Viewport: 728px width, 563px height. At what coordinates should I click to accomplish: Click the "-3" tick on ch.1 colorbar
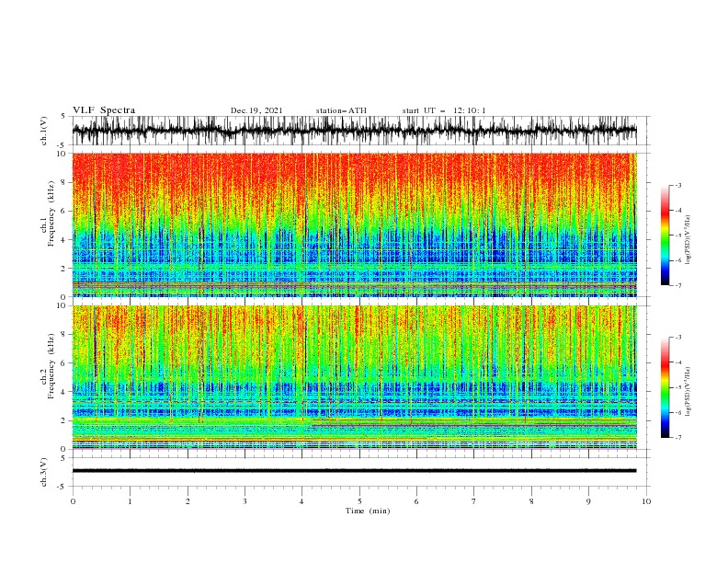[678, 185]
